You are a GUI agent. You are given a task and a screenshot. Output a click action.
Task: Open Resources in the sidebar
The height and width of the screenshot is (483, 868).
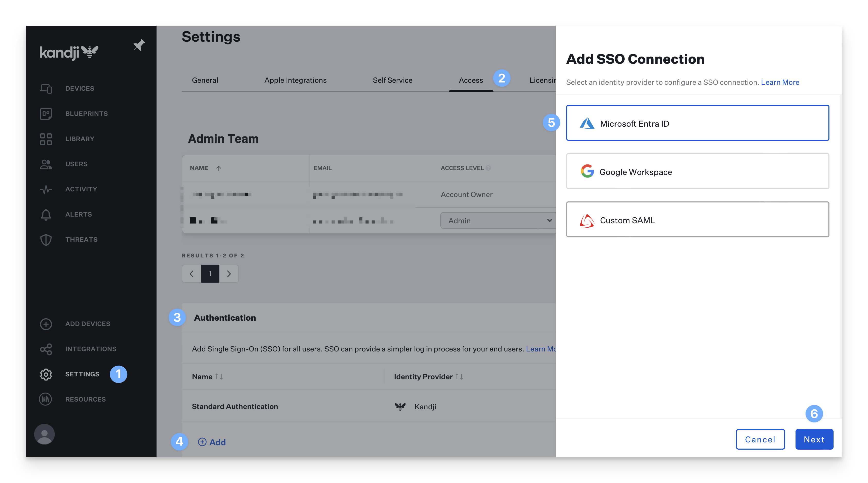[x=86, y=400]
